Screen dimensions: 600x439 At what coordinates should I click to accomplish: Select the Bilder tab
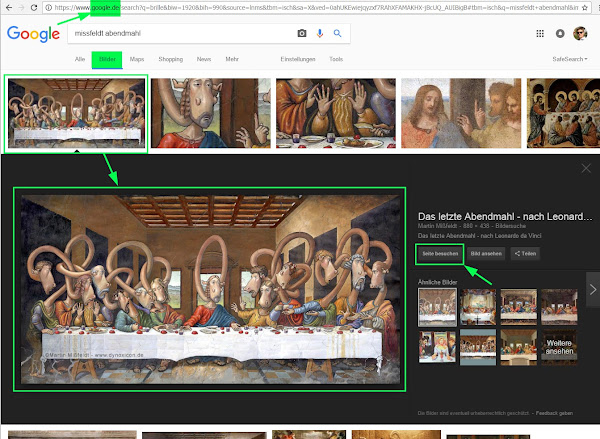click(x=107, y=59)
